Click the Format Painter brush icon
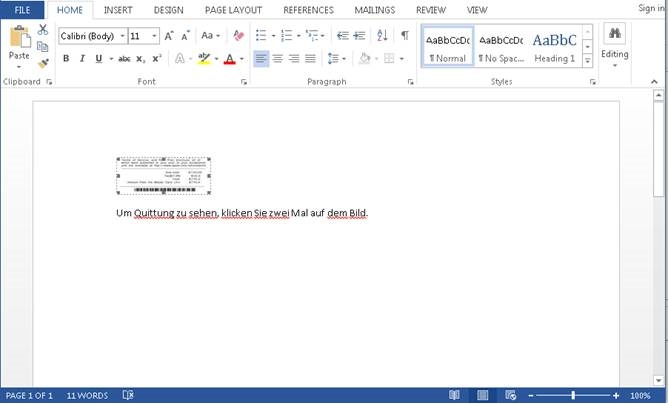This screenshot has height=404, width=669. pos(43,64)
